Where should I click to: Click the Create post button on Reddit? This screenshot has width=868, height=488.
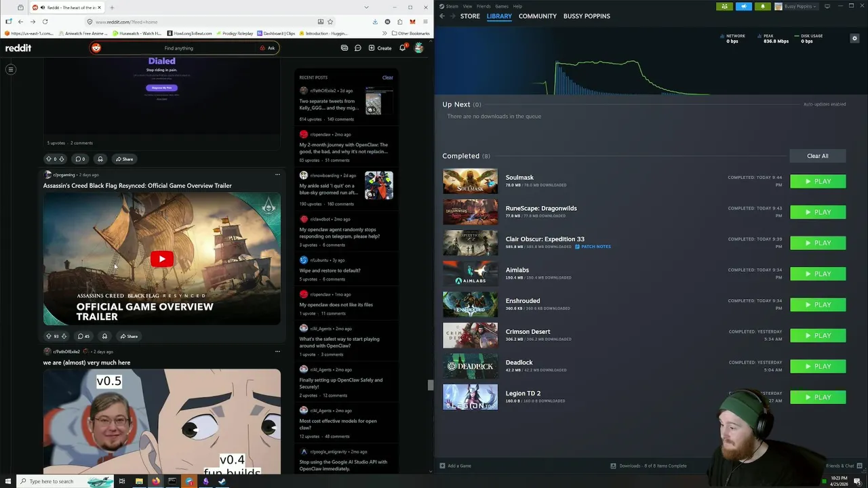(380, 48)
